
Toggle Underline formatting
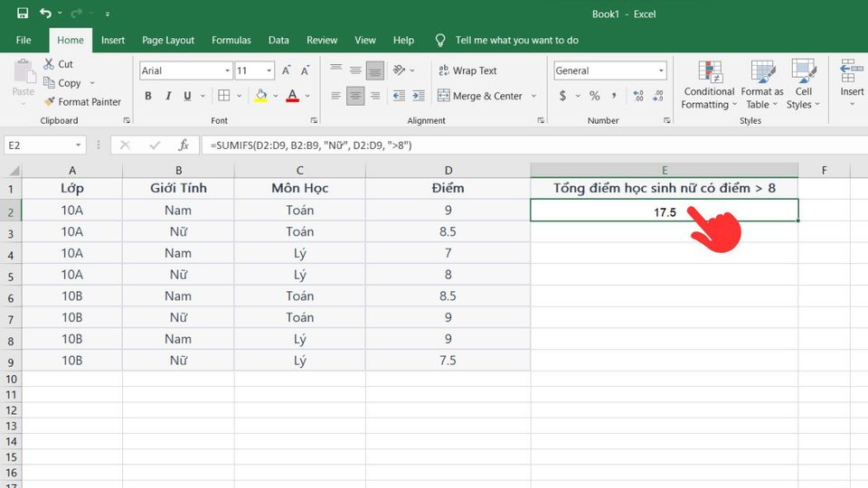188,96
